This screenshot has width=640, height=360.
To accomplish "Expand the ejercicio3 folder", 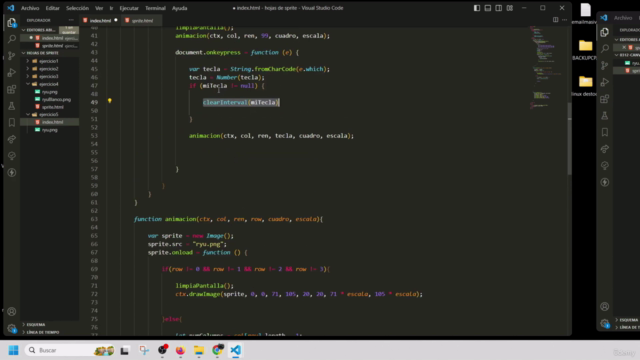I will pos(49,76).
